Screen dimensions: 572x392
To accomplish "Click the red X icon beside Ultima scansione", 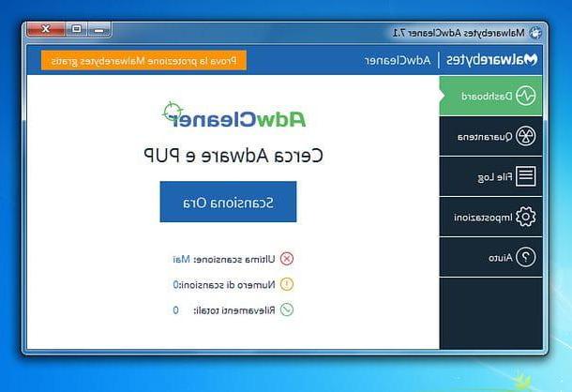I will pos(287,259).
